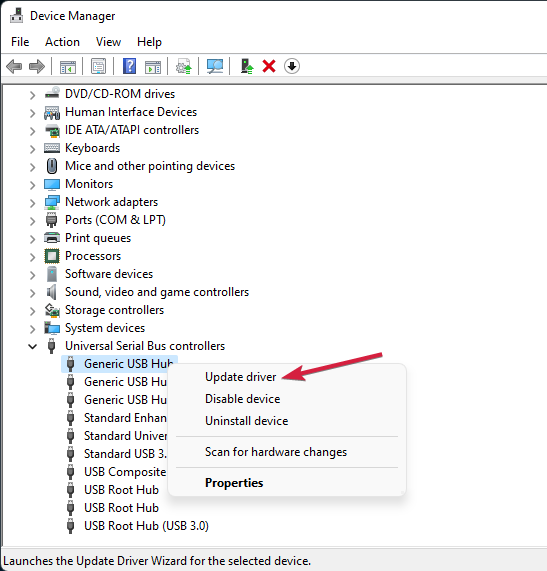Expand the Processors node
Screen dimensions: 547x571
click(x=32, y=257)
